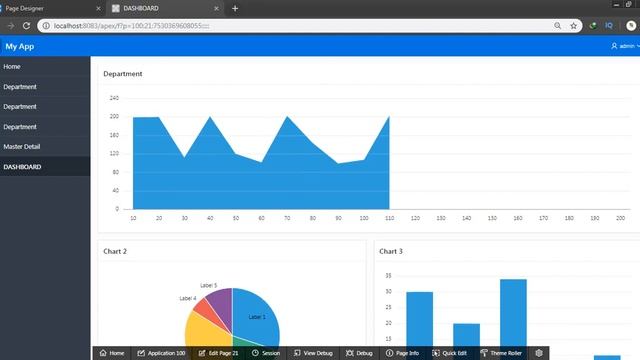This screenshot has height=360, width=640.
Task: Click the second bar in Chart 3
Action: click(x=467, y=335)
